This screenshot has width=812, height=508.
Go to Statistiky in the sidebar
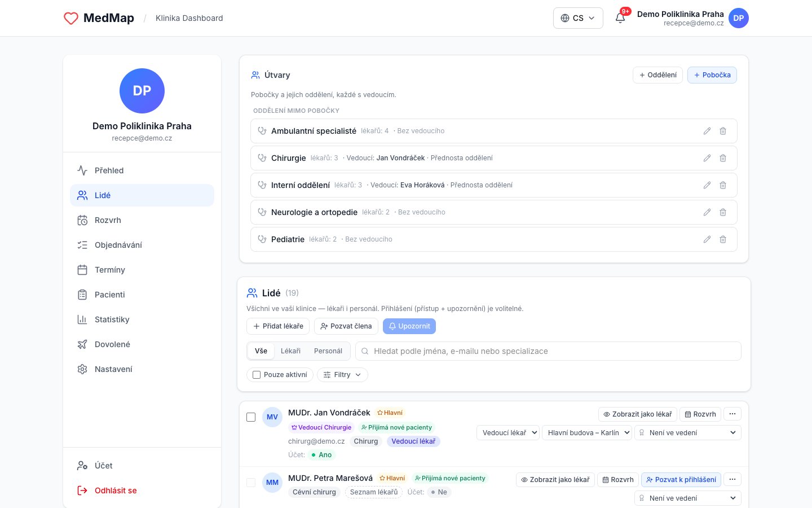pyautogui.click(x=142, y=319)
